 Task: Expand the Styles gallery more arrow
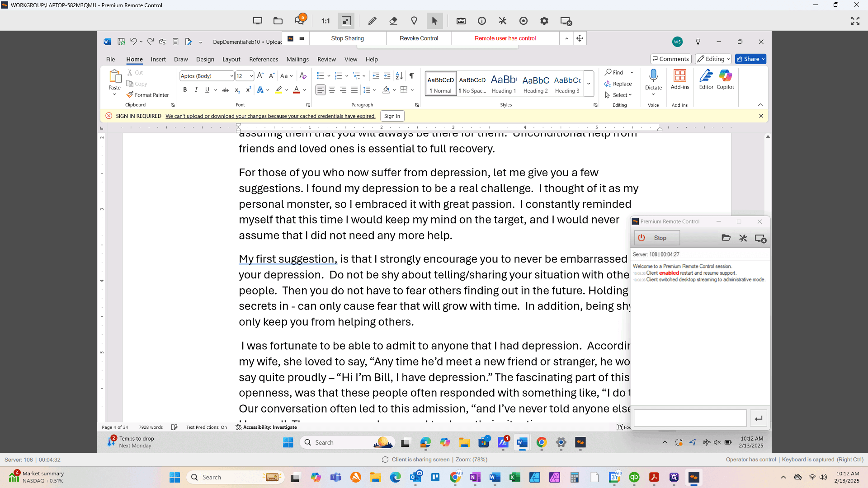[x=589, y=83]
